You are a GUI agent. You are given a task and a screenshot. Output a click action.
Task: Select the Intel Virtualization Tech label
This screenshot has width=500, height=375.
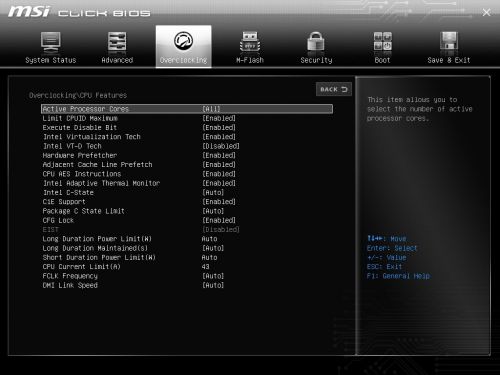click(x=92, y=137)
